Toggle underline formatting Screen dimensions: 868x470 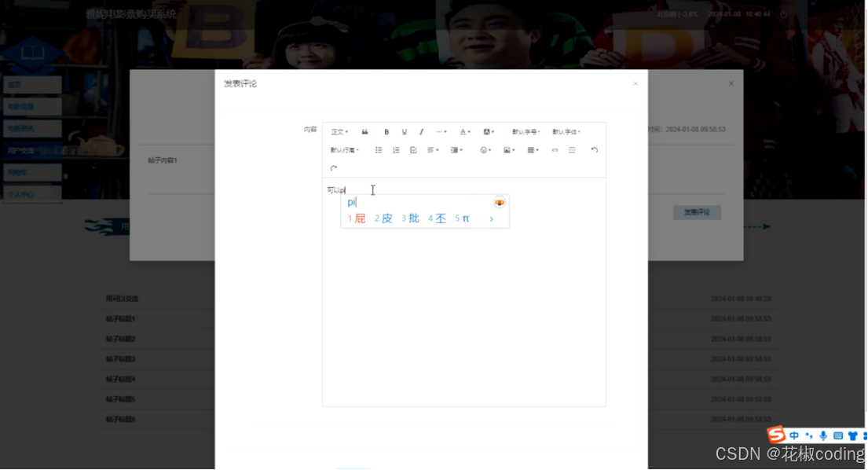point(404,132)
